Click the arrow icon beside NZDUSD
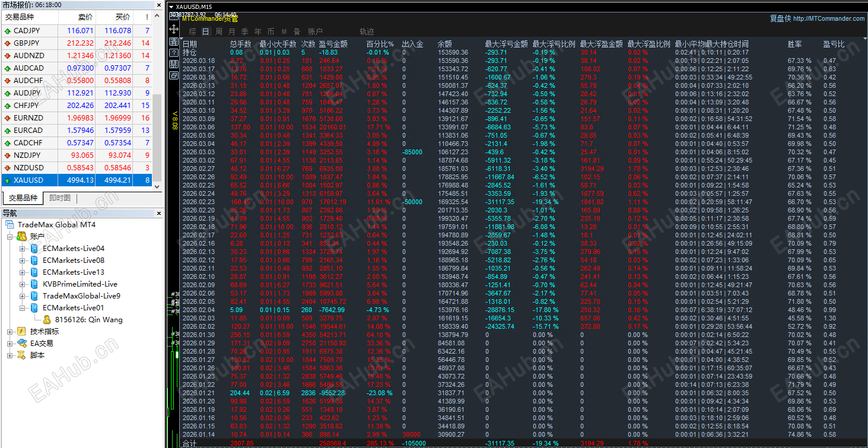Screen dimensions: 868x448 pyautogui.click(x=7, y=168)
